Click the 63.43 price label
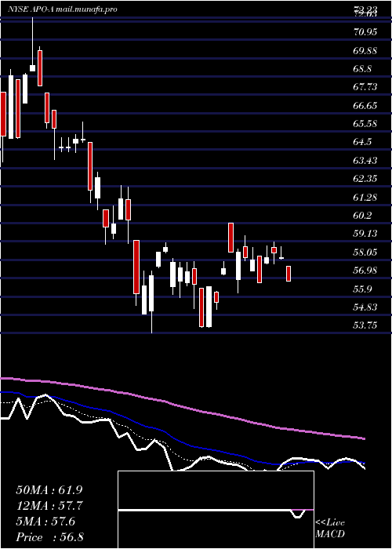Viewport: 392px width, 549px height. [x=365, y=161]
